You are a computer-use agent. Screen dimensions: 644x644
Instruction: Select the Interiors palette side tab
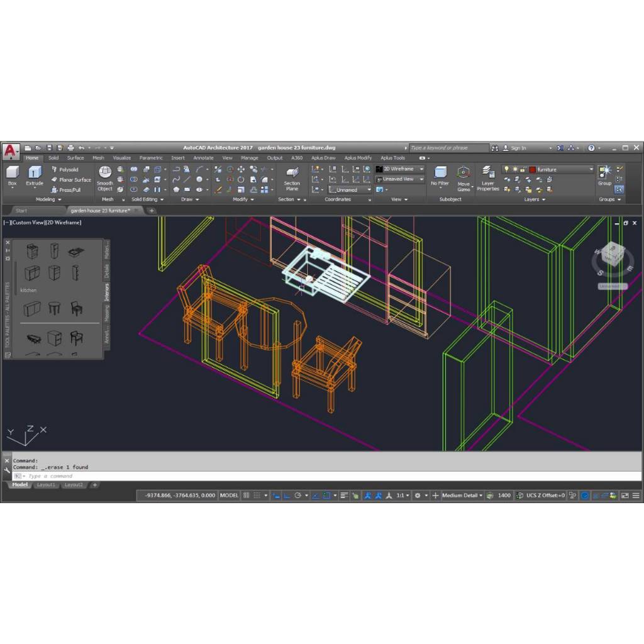106,292
